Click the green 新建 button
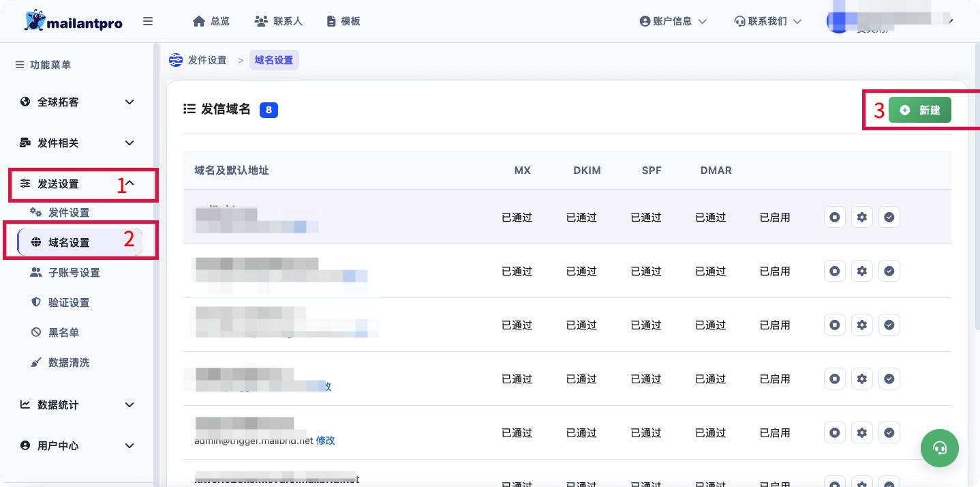This screenshot has width=980, height=487. click(920, 110)
